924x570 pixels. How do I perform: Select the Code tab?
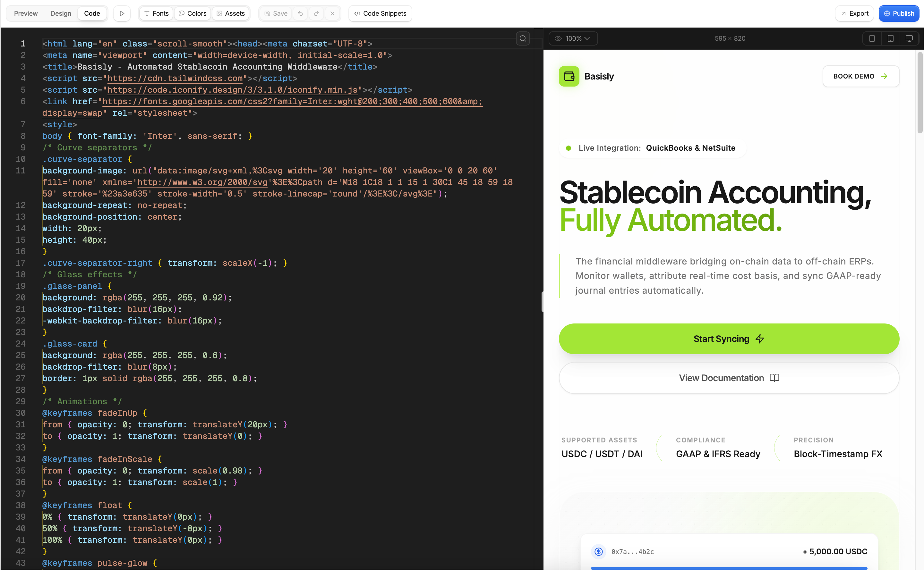tap(92, 13)
